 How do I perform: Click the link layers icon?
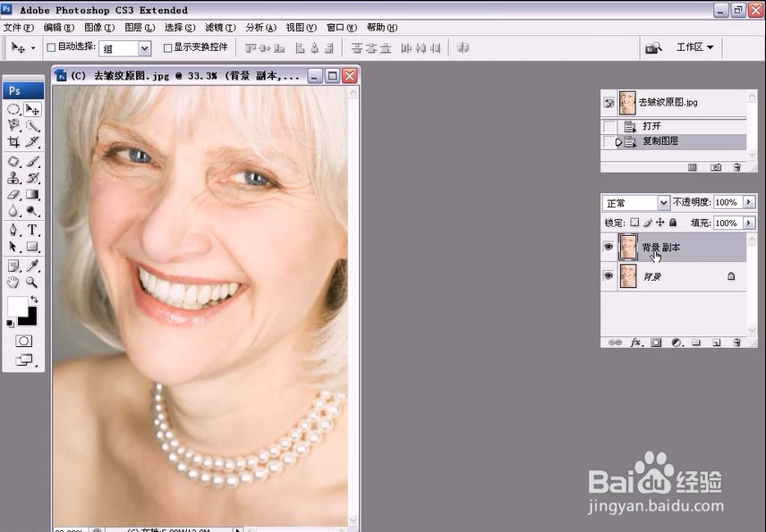pos(615,342)
